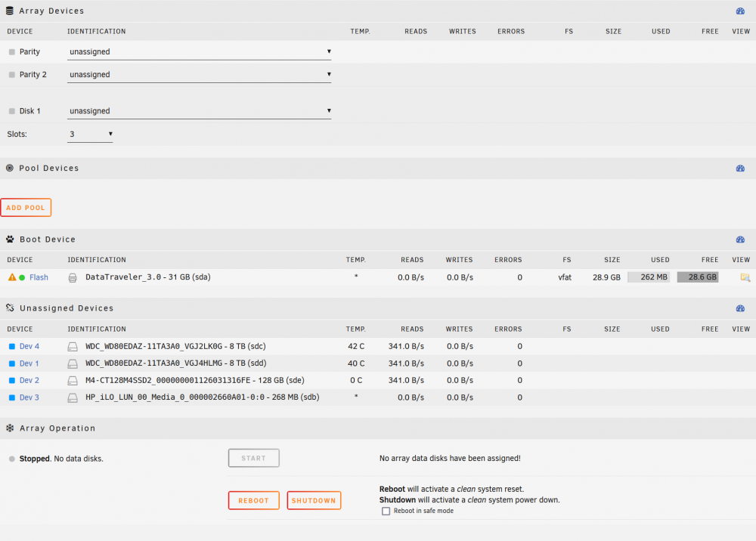Click the Boot Device paw icon
756x541 pixels.
10,239
